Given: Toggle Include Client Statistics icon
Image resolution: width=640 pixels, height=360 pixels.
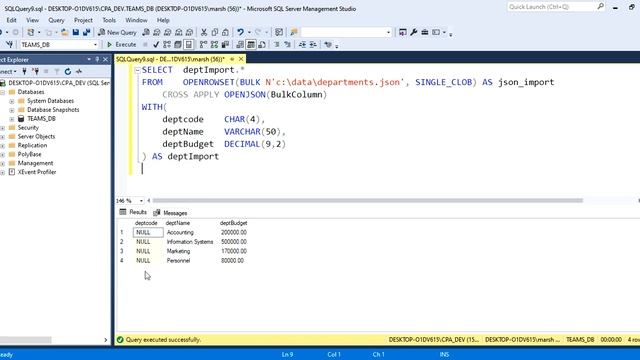Looking at the screenshot, I should 225,44.
